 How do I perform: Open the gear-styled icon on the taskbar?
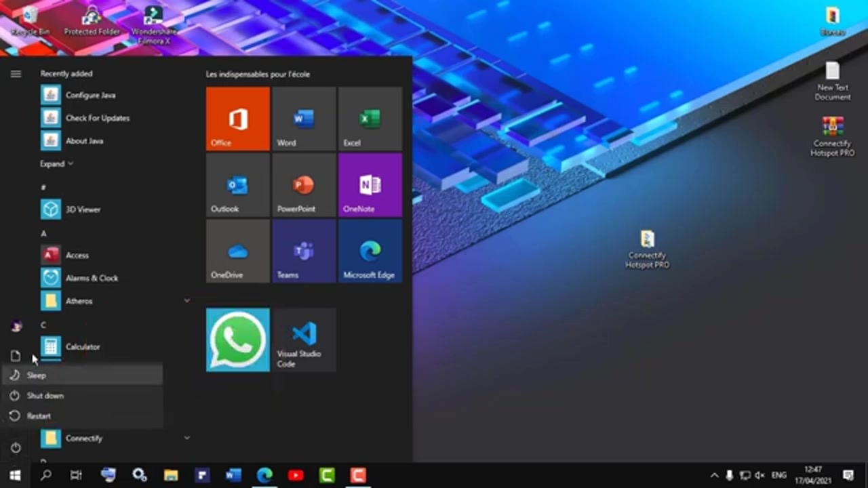[140, 475]
